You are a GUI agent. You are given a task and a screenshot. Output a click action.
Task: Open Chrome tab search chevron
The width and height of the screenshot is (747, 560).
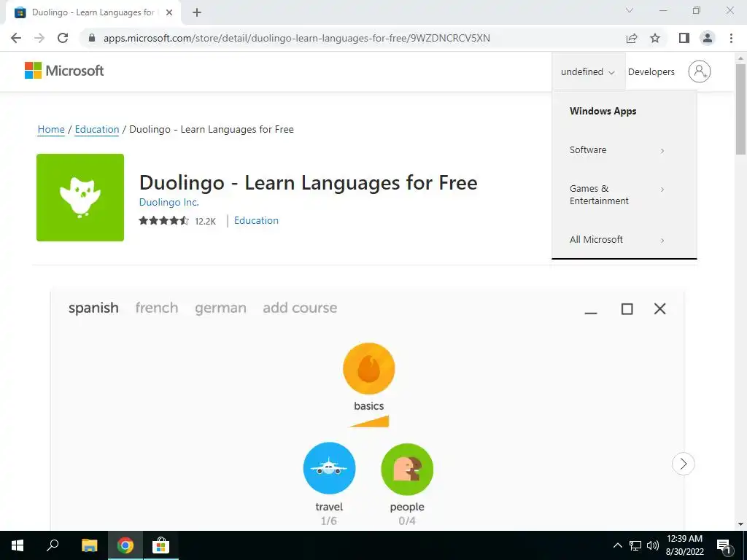[x=630, y=10]
